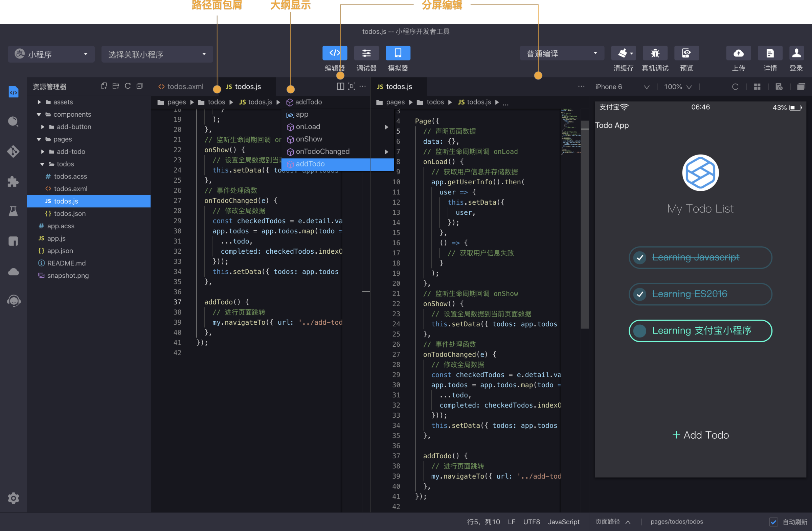Image resolution: width=812 pixels, height=531 pixels.
Task: Click new file icon in explorer header
Action: (104, 86)
